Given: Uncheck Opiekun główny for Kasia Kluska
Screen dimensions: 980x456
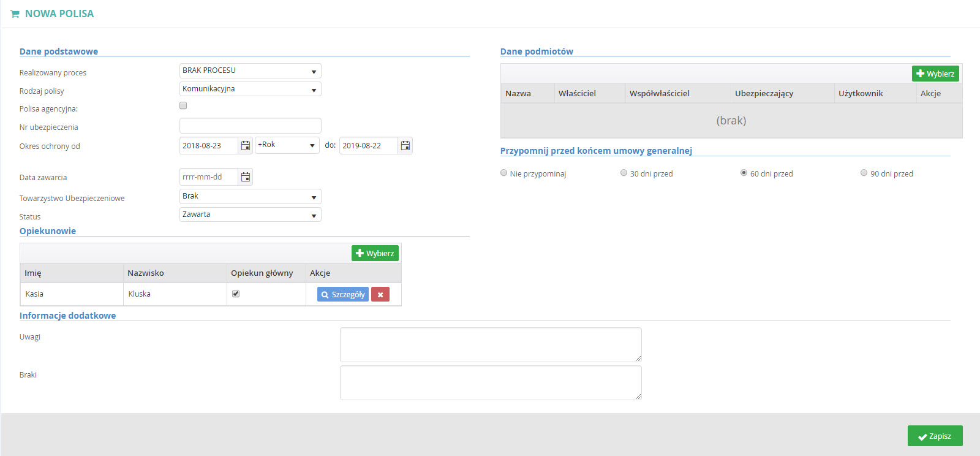Looking at the screenshot, I should (236, 294).
